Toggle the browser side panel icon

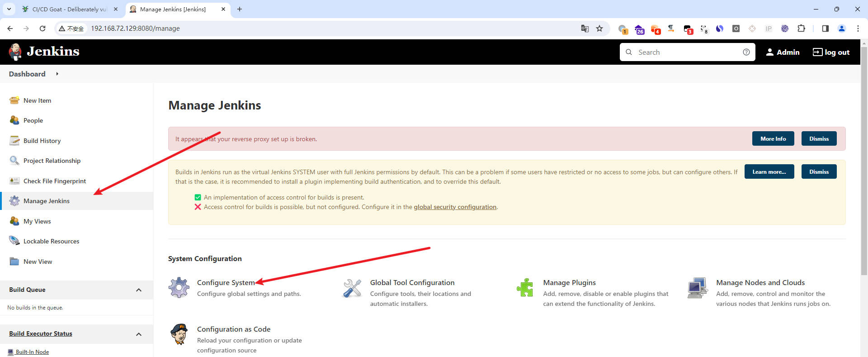(825, 29)
